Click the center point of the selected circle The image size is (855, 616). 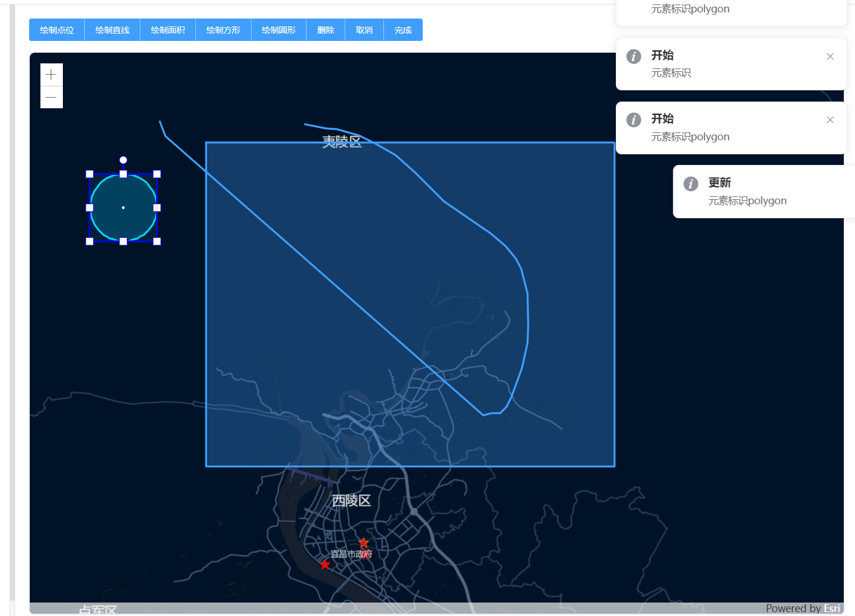124,208
